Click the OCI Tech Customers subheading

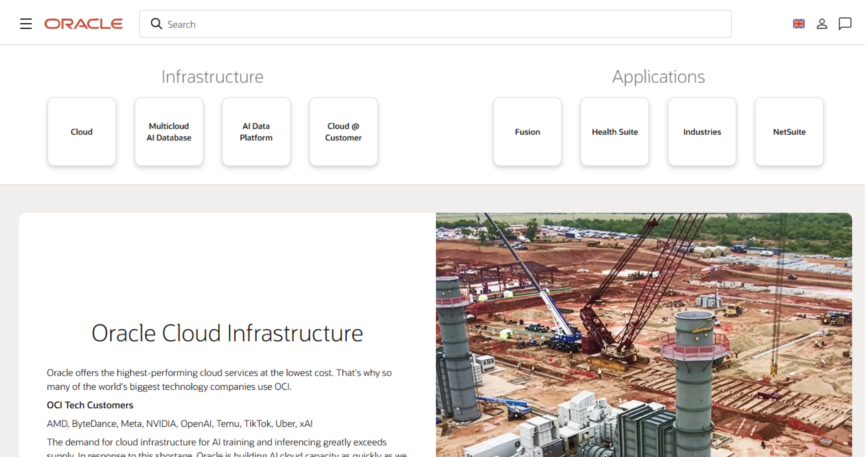90,405
